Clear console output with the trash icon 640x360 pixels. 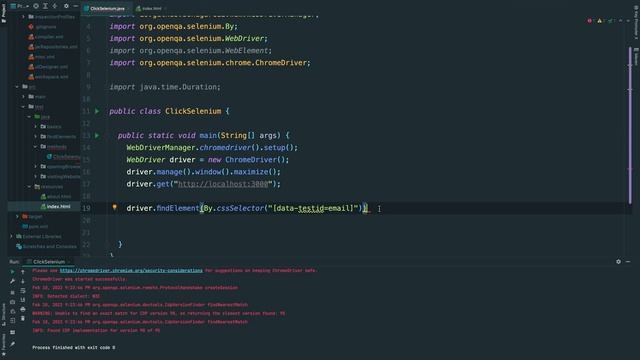(x=23, y=318)
